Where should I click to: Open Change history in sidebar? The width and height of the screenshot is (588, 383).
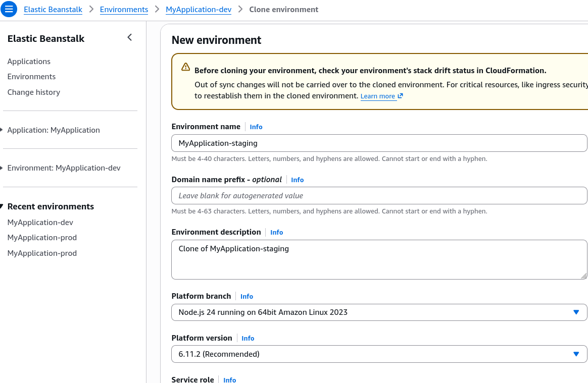(34, 92)
